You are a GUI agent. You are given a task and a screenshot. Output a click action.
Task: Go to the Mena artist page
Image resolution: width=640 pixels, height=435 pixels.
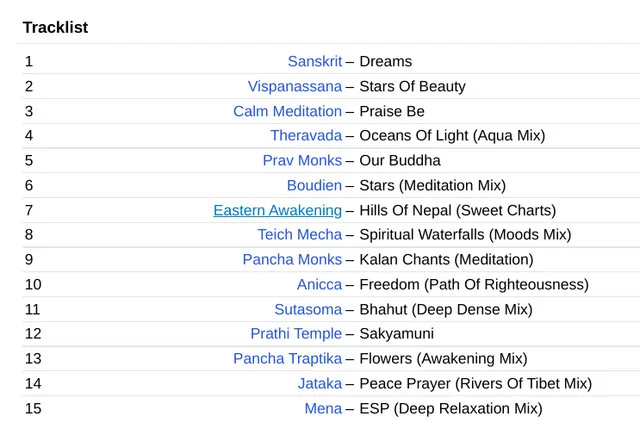coord(322,409)
